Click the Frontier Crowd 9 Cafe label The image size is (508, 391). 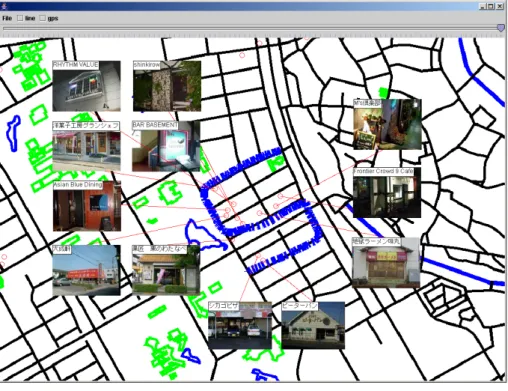pyautogui.click(x=384, y=171)
